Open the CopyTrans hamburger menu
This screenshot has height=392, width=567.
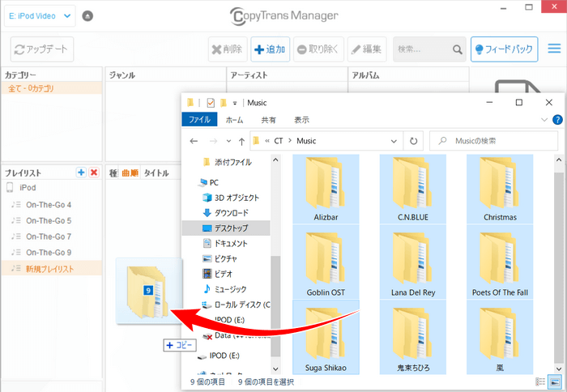[554, 49]
